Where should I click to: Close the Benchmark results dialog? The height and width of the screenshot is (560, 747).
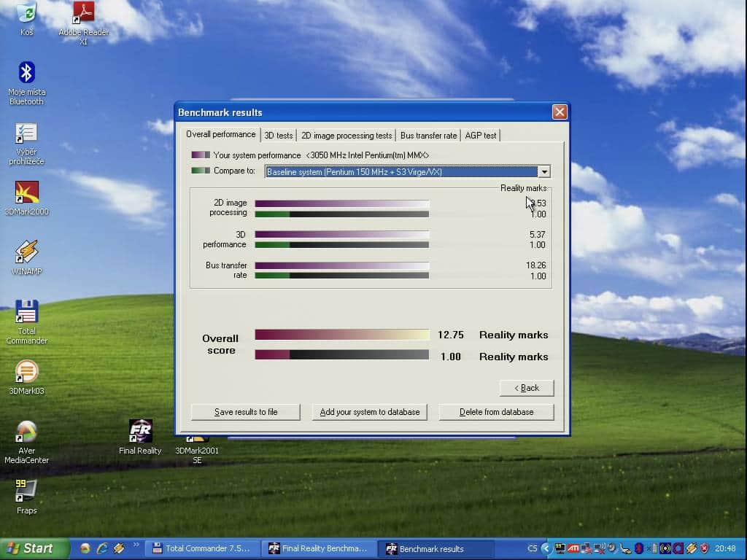point(560,112)
